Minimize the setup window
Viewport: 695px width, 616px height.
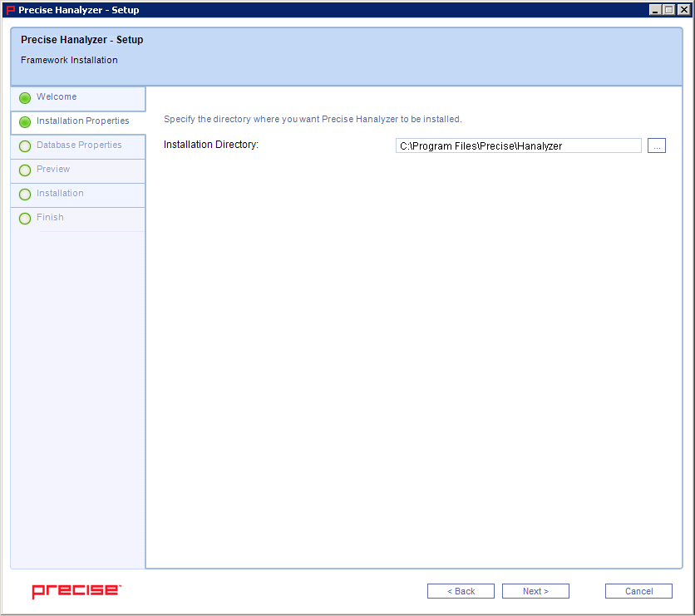click(655, 10)
